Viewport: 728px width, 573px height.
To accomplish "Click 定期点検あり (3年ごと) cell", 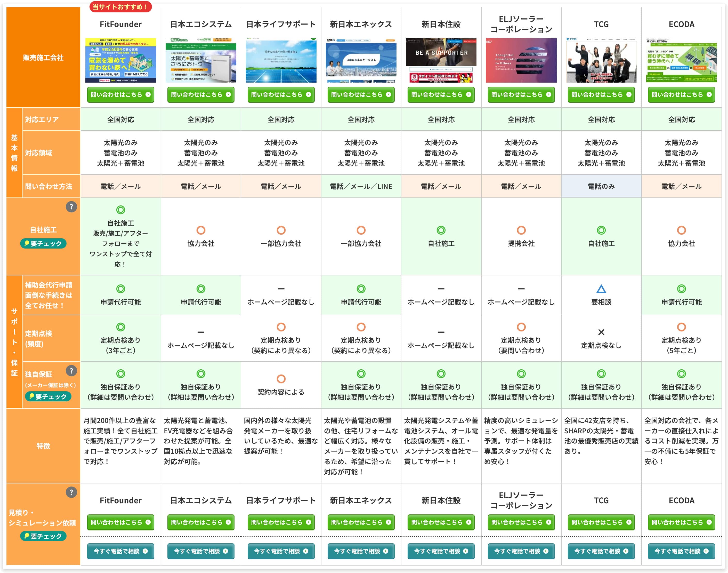I will click(121, 338).
